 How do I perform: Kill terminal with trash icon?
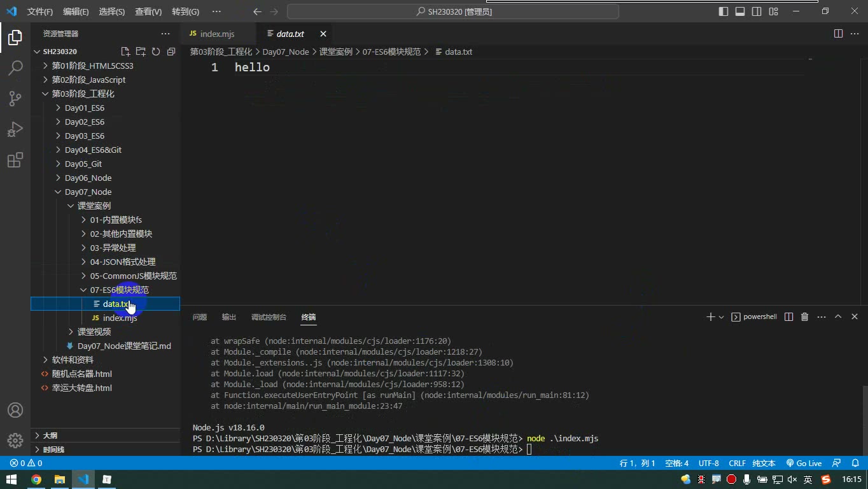coord(804,316)
